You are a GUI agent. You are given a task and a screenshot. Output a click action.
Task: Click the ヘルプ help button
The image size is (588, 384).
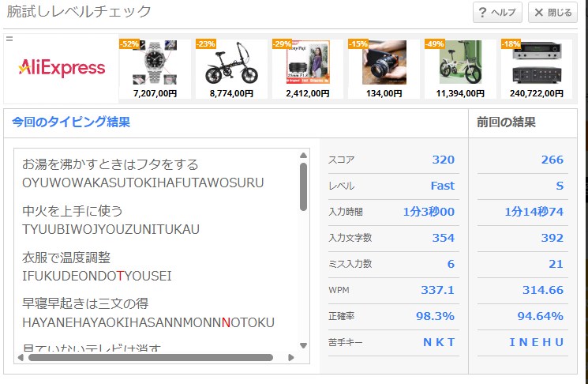(496, 13)
